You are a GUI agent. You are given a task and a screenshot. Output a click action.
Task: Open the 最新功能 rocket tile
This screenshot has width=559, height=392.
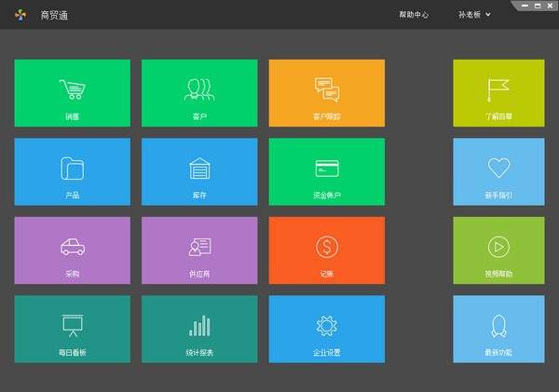(x=498, y=329)
